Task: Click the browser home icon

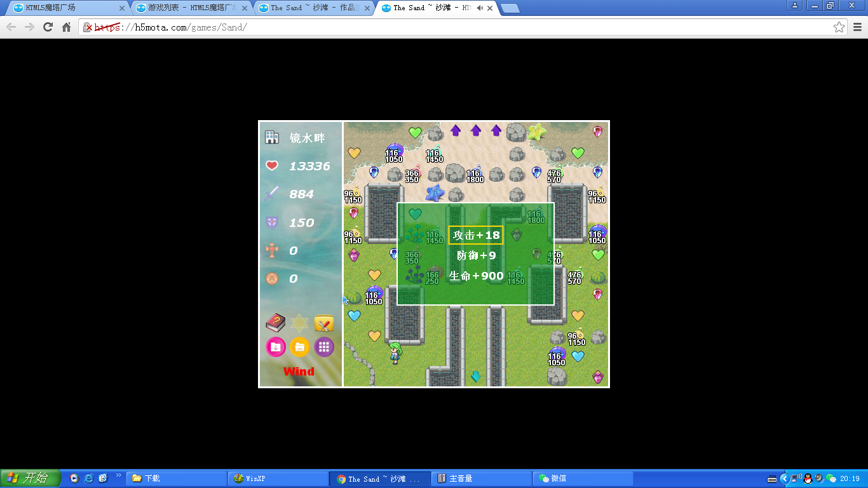Action: point(66,27)
